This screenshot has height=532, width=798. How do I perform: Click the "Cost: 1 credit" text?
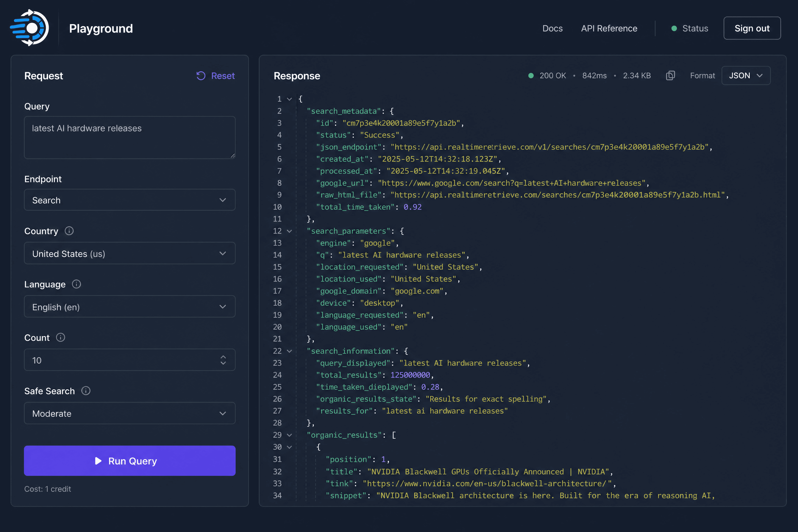[x=48, y=489]
